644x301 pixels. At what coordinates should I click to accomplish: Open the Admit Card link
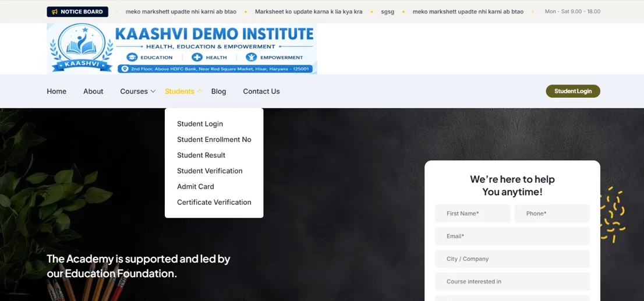coord(196,186)
